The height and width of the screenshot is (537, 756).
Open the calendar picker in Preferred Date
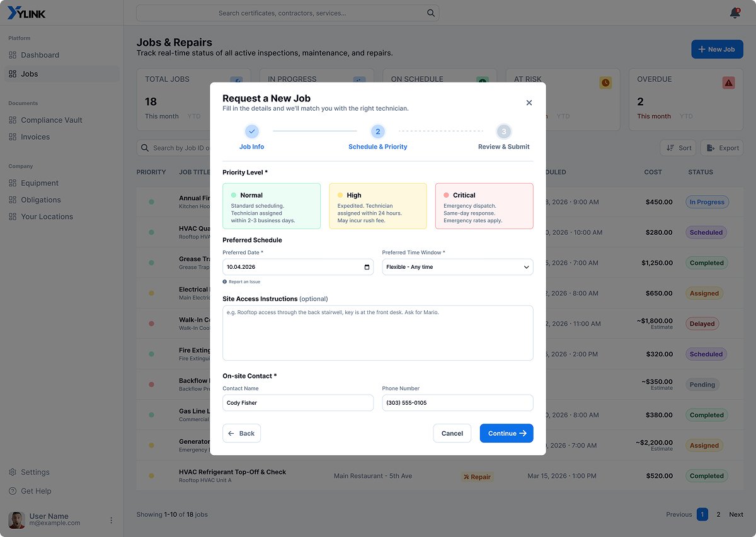pyautogui.click(x=367, y=267)
